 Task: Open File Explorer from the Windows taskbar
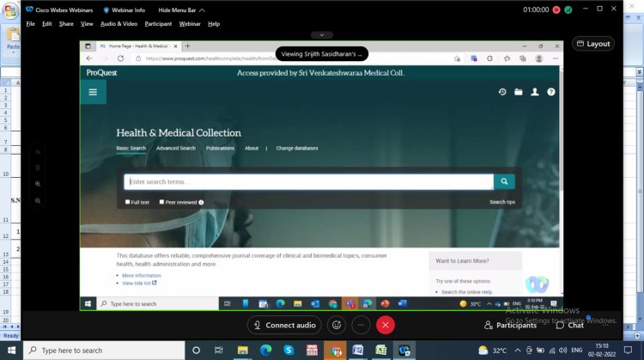pyautogui.click(x=243, y=351)
